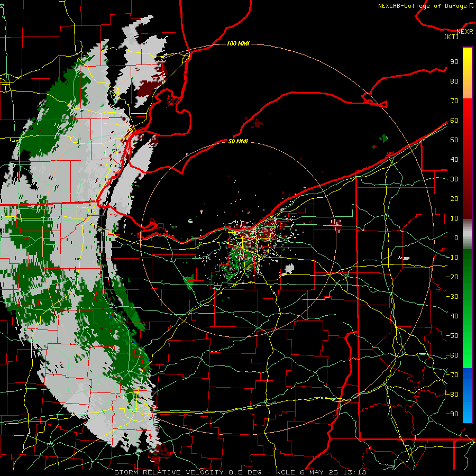Click the 90 value on the velocity scale
Image resolution: width=476 pixels, height=476 pixels.
454,62
